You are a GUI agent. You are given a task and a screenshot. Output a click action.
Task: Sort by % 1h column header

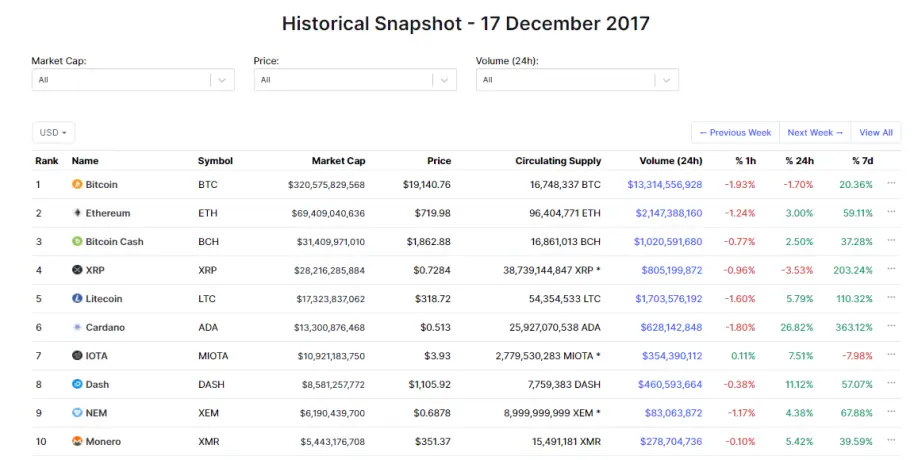point(746,161)
